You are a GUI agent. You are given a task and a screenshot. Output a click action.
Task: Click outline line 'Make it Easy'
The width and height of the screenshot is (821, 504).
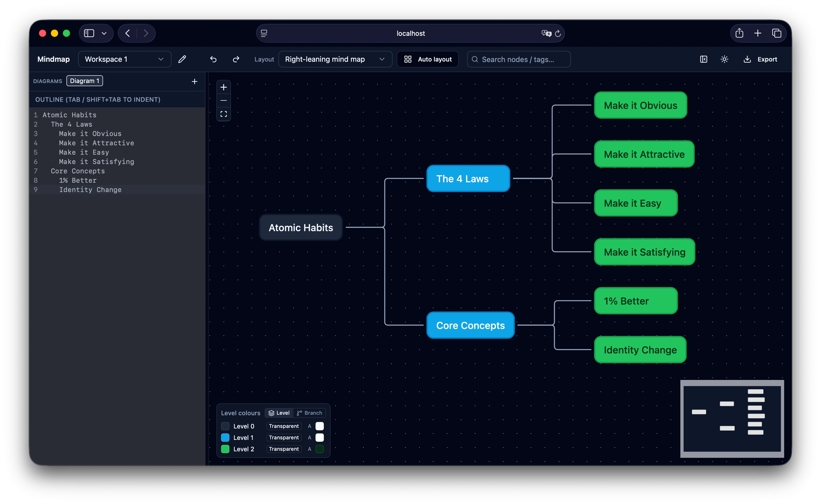pyautogui.click(x=84, y=152)
